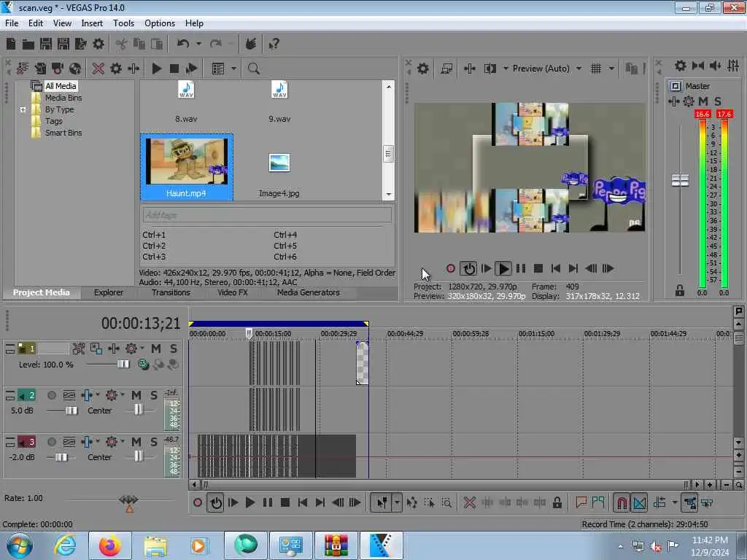
Task: Open master bus mixer properties gear
Action: click(681, 66)
